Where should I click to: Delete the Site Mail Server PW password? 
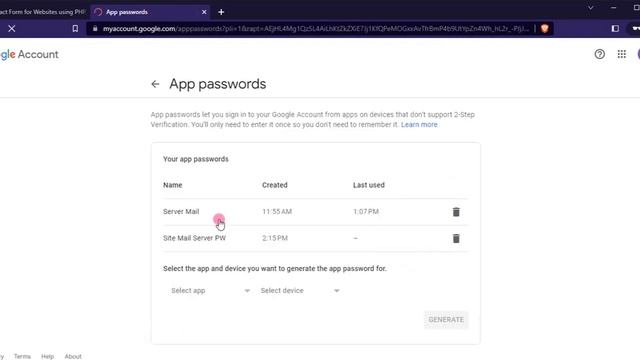(x=456, y=238)
